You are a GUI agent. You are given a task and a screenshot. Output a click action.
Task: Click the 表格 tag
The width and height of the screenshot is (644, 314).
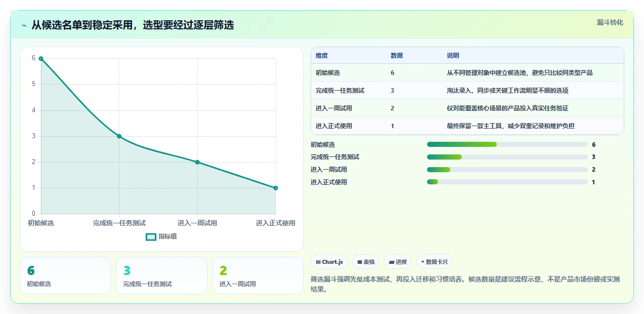pos(366,262)
